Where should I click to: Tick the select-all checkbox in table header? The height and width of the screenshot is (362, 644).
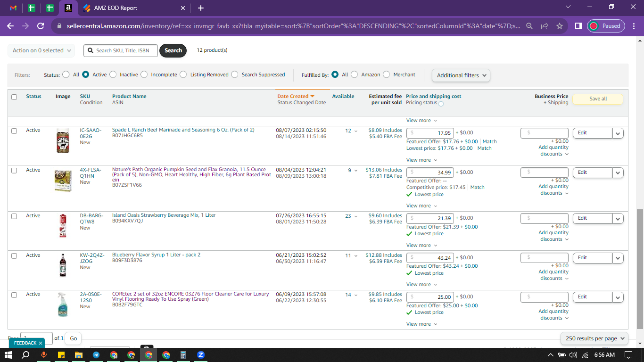tap(14, 97)
